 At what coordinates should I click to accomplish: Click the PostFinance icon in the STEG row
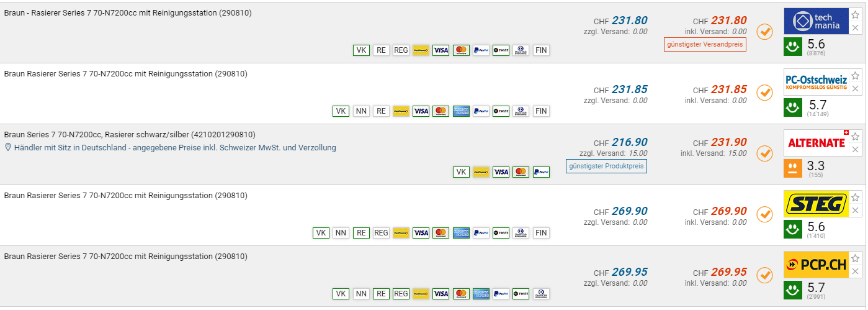(x=401, y=233)
